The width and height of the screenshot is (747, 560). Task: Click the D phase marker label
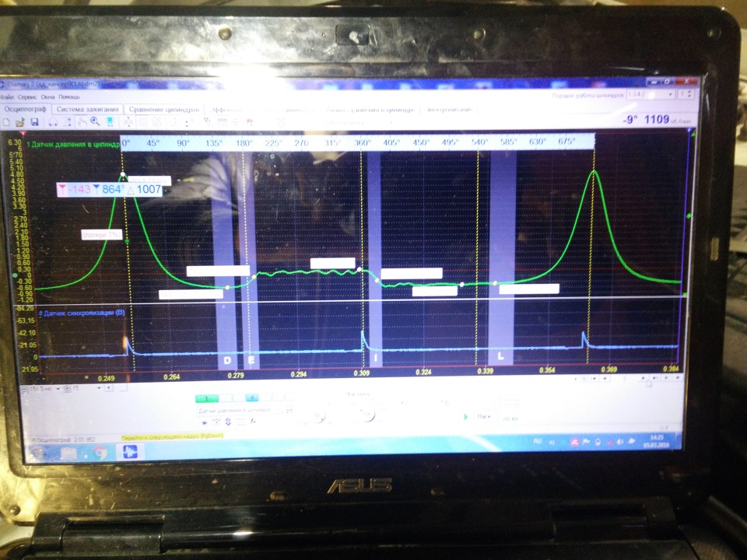tap(227, 360)
